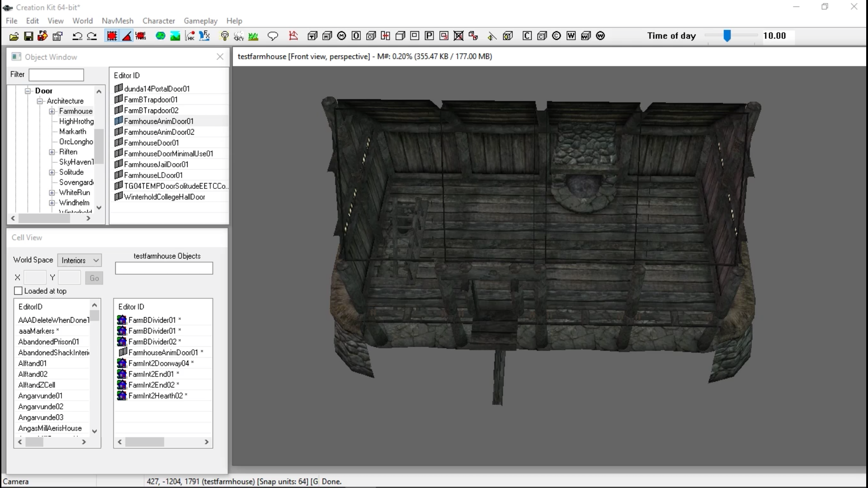Expand the Solitude tree node
Viewport: 868px width, 488px height.
pyautogui.click(x=52, y=172)
